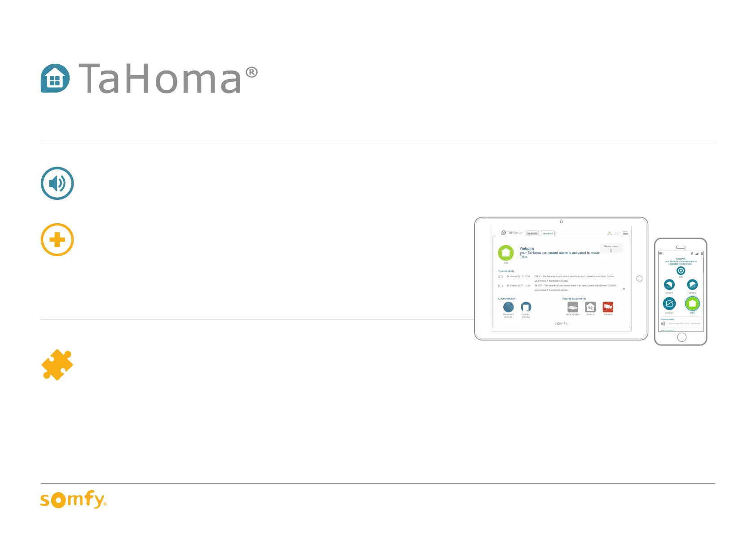The width and height of the screenshot is (756, 535).
Task: Set alarm to disabled on phone
Action: click(669, 304)
